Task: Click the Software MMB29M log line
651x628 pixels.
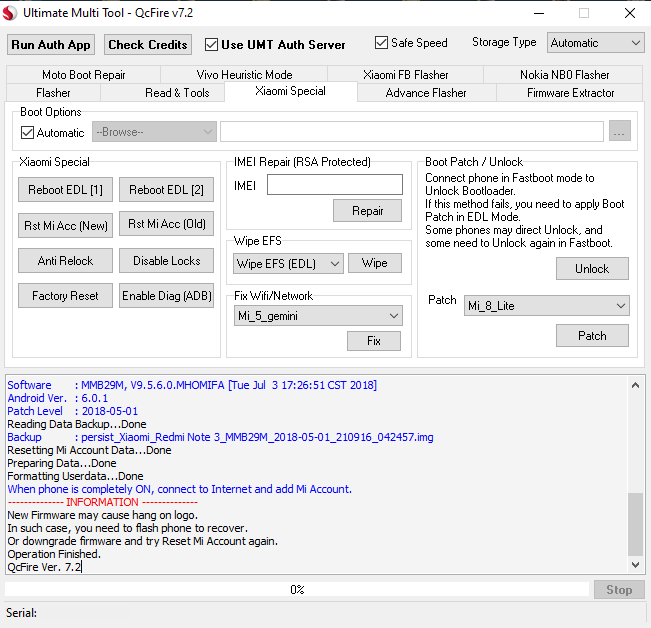Action: (192, 385)
